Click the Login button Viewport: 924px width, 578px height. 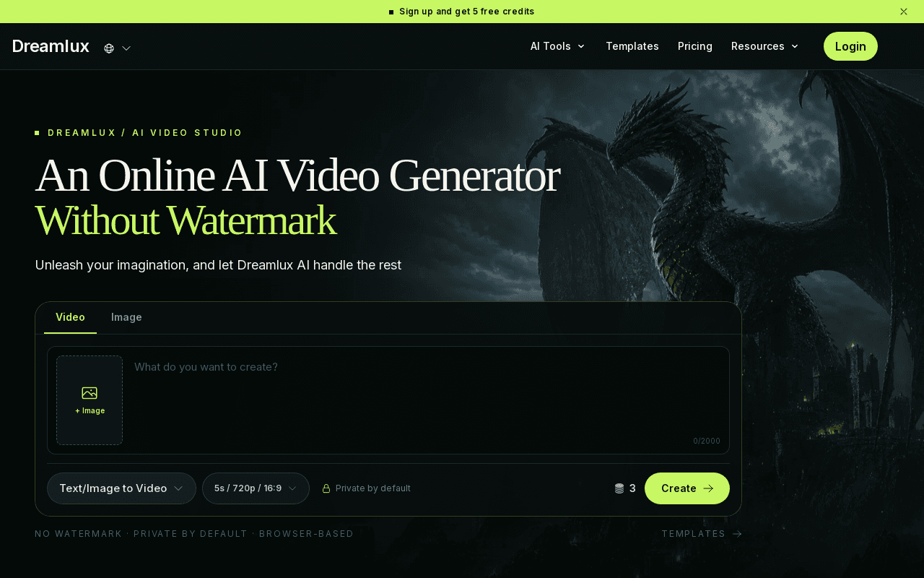pyautogui.click(x=850, y=46)
